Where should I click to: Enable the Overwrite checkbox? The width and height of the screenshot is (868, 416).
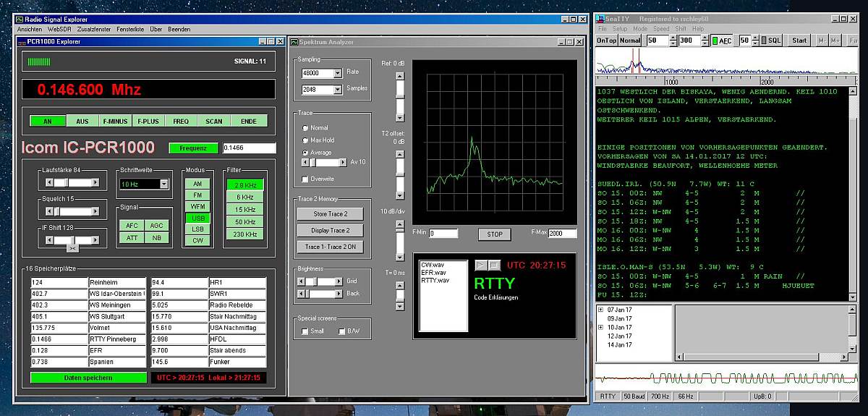click(x=305, y=179)
